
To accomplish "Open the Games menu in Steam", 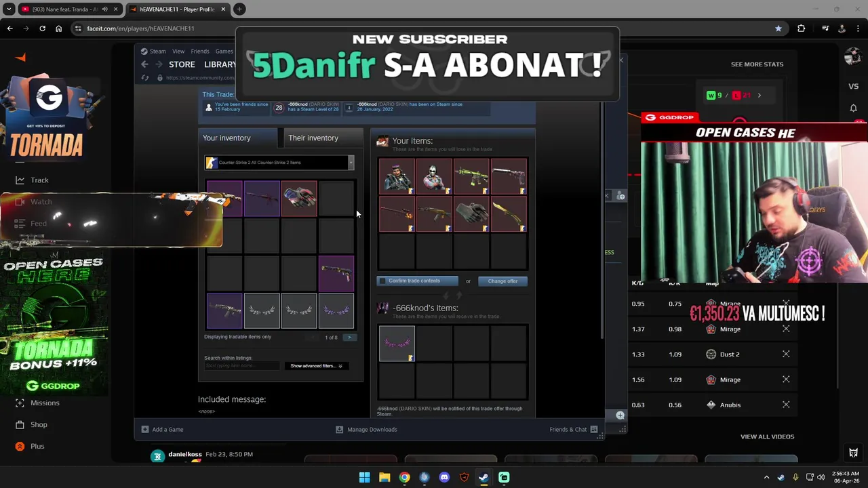I will tap(224, 52).
